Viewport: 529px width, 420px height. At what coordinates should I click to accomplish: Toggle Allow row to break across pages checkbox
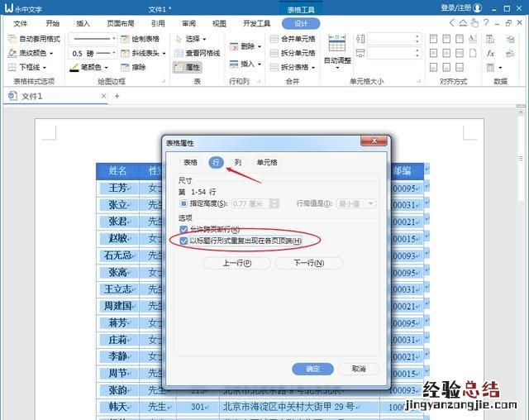(x=183, y=230)
